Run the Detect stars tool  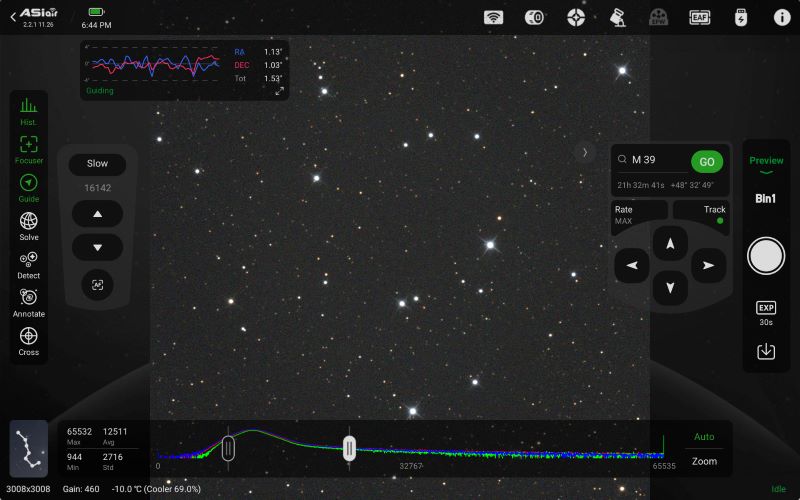tap(29, 265)
